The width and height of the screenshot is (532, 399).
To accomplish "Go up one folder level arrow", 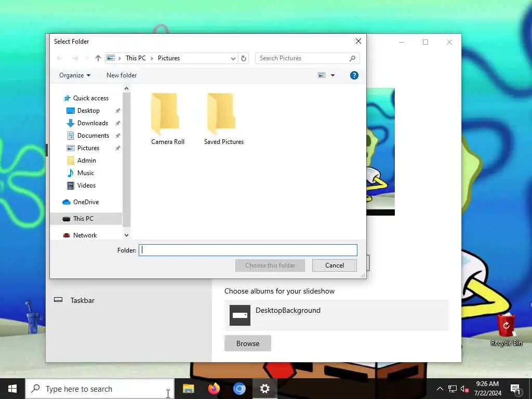I will [x=98, y=58].
